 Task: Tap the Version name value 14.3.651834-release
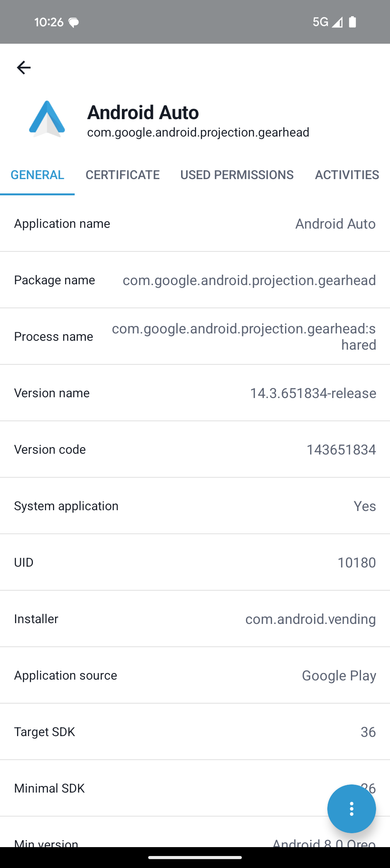[313, 393]
